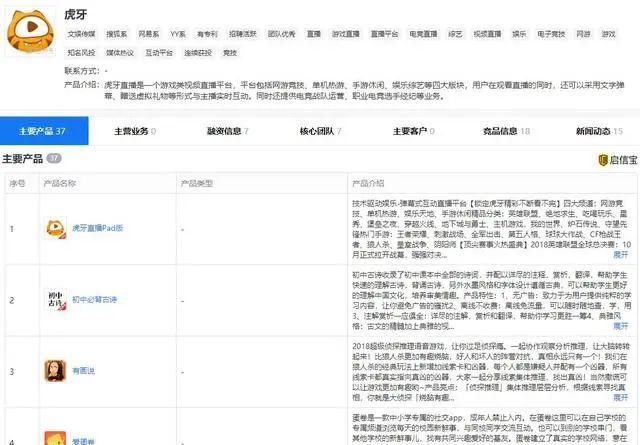Select the 网游 tag
Viewport: 640px width, 445px height.
[x=583, y=34]
